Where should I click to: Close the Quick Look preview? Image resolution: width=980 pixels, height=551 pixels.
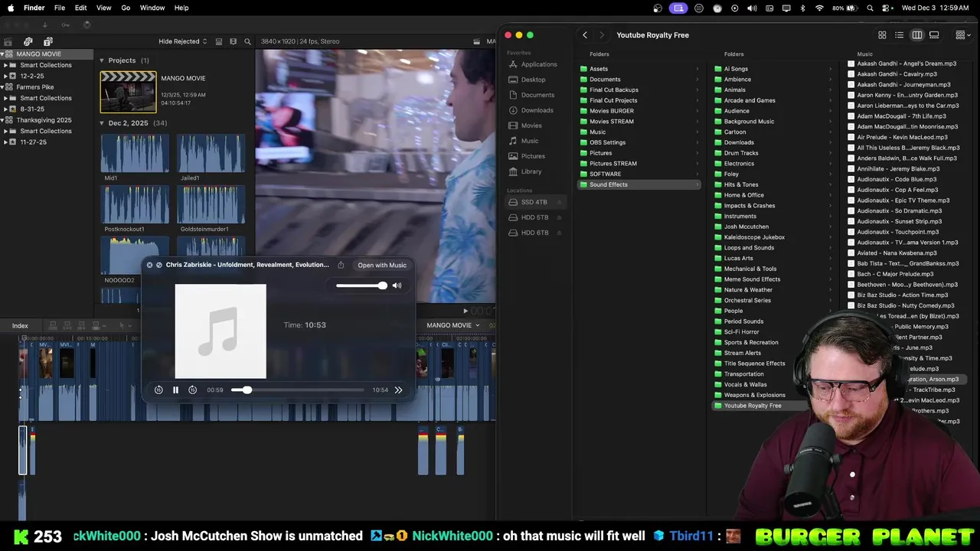[149, 265]
